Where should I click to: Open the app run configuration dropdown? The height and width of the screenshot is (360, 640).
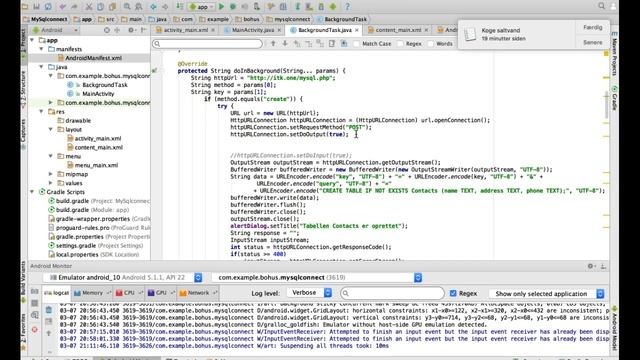pos(202,7)
